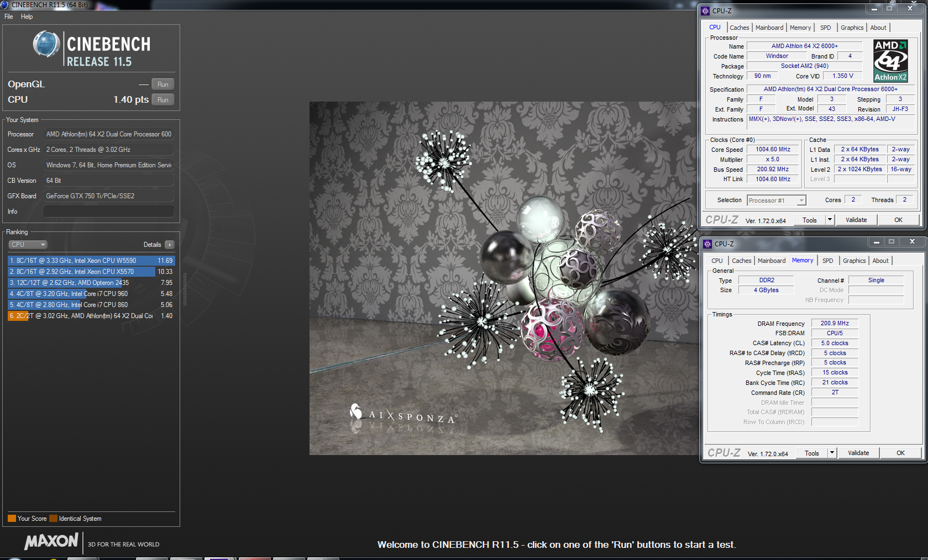Switch to SPD tab in top CPU-Z window

[825, 28]
